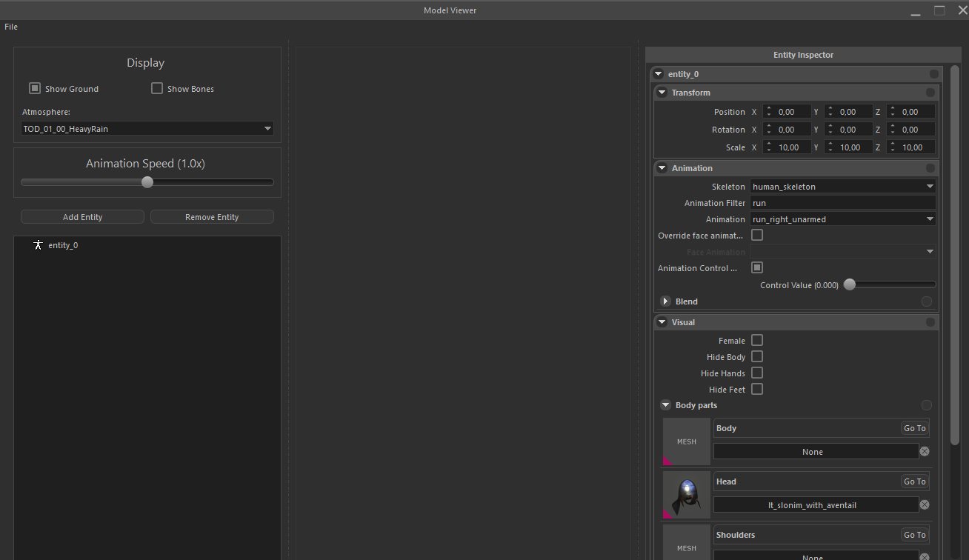
Task: Click the circle icon on Transform header
Action: coord(930,93)
